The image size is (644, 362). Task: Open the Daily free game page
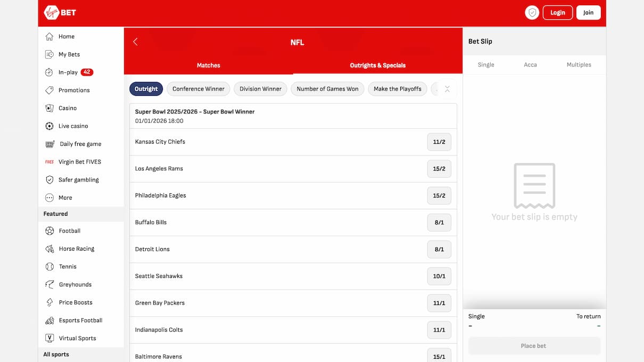point(80,144)
